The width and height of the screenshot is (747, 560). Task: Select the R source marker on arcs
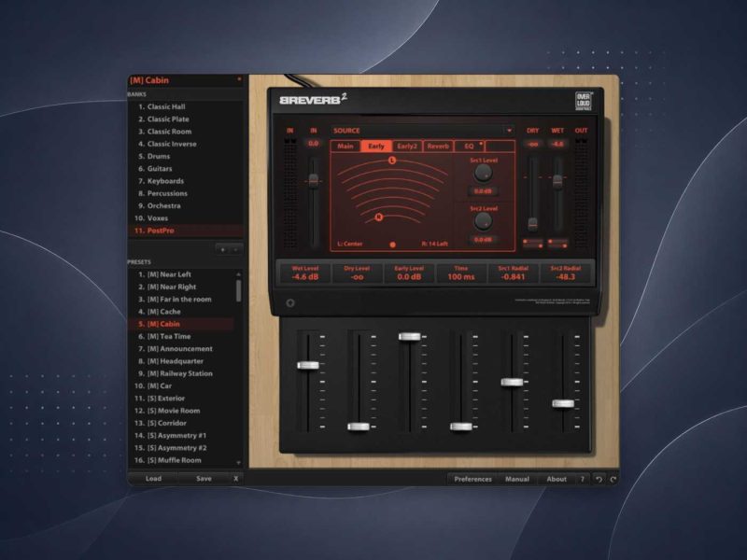[x=379, y=217]
